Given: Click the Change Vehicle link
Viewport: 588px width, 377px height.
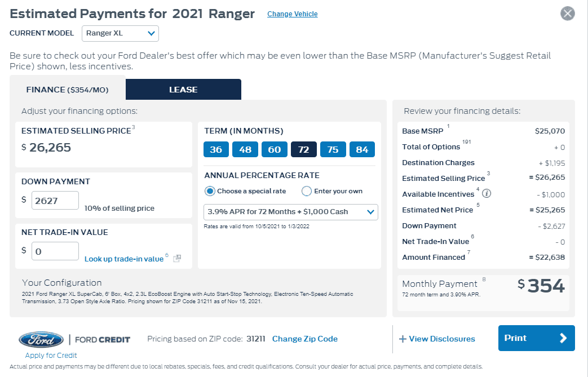Looking at the screenshot, I should tap(293, 14).
